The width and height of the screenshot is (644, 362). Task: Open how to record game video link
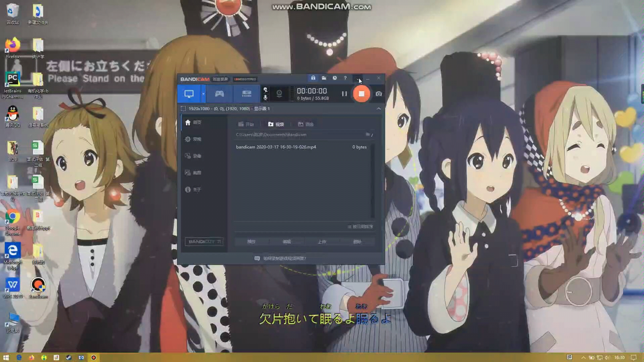[x=280, y=258]
